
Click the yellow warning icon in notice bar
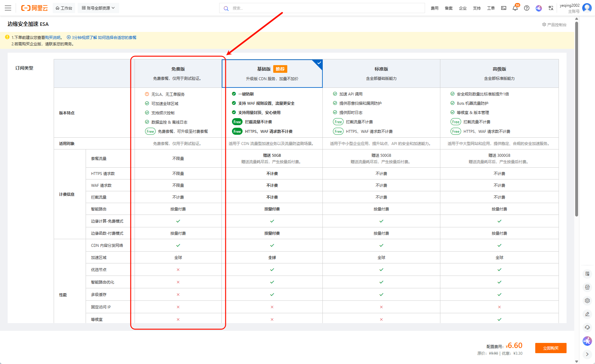[7, 37]
